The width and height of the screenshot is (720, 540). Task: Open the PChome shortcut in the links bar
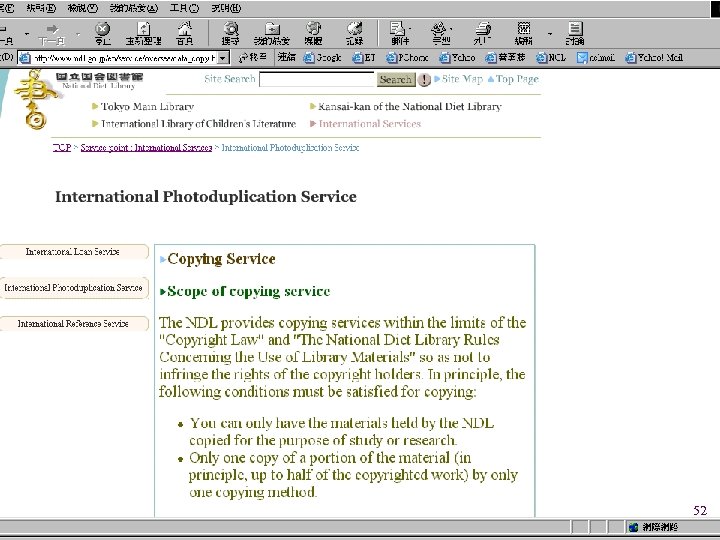[x=407, y=58]
